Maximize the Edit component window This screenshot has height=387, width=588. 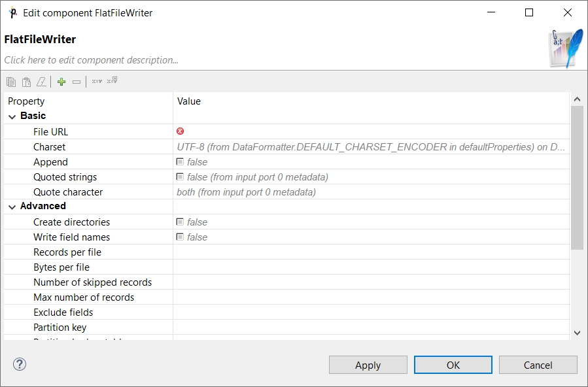[529, 12]
